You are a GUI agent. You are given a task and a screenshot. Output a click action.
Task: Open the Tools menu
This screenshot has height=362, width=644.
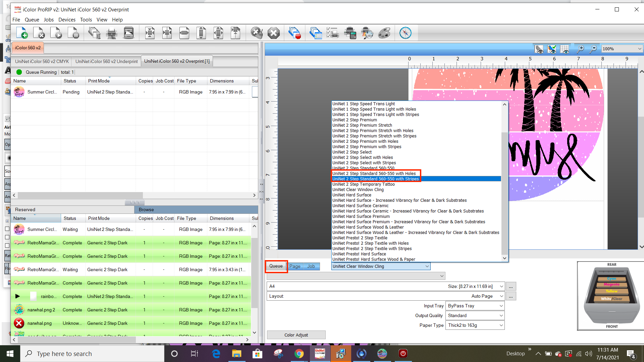tap(86, 19)
